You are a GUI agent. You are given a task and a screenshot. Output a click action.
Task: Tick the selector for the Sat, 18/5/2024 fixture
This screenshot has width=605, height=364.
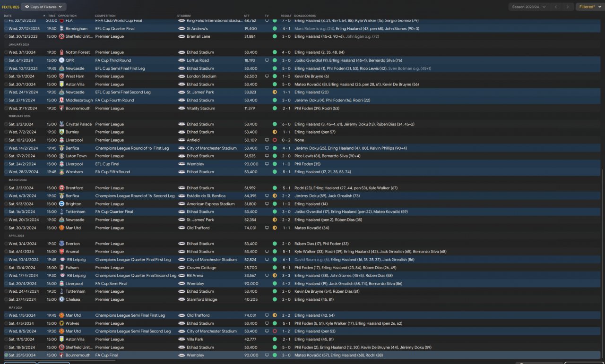(6, 347)
